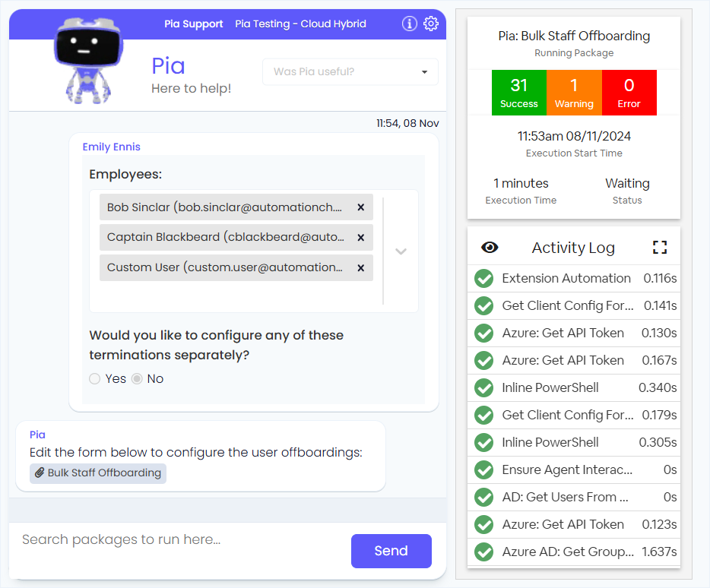The height and width of the screenshot is (588, 710).
Task: Toggle the Activity Log eye icon
Action: pos(490,247)
